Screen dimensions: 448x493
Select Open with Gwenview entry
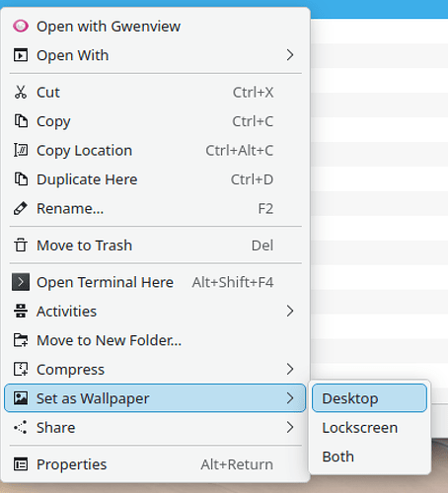155,26
